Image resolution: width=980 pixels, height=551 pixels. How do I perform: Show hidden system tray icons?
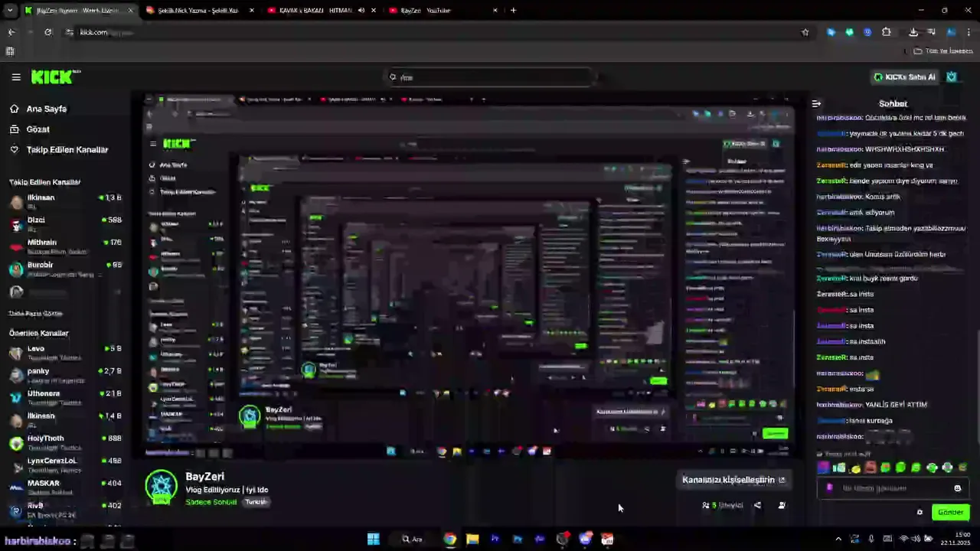pos(838,540)
